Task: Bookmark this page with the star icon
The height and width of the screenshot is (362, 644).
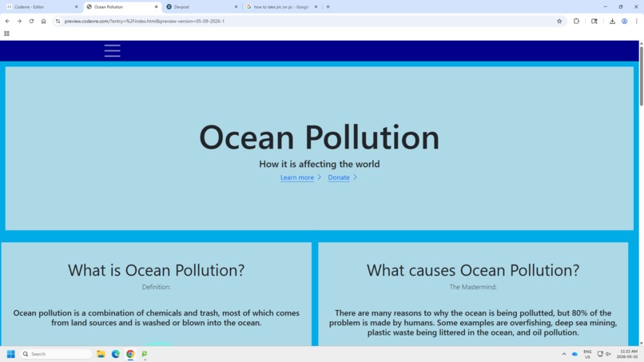Action: coord(559,21)
